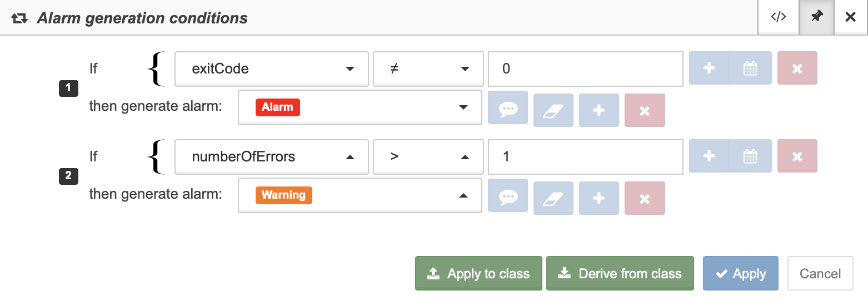Collapse the numberOfErrors variable dropdown
Viewport: 868px width, 305px height.
point(272,157)
